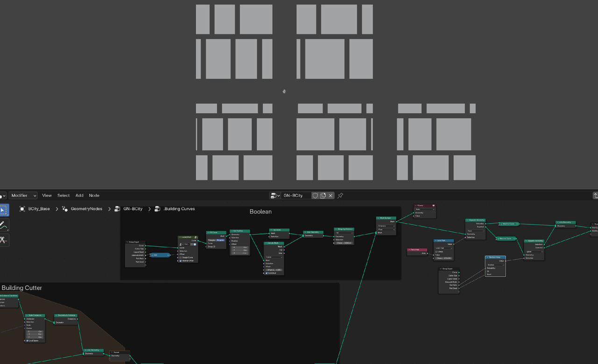Open the View menu

[x=47, y=195]
